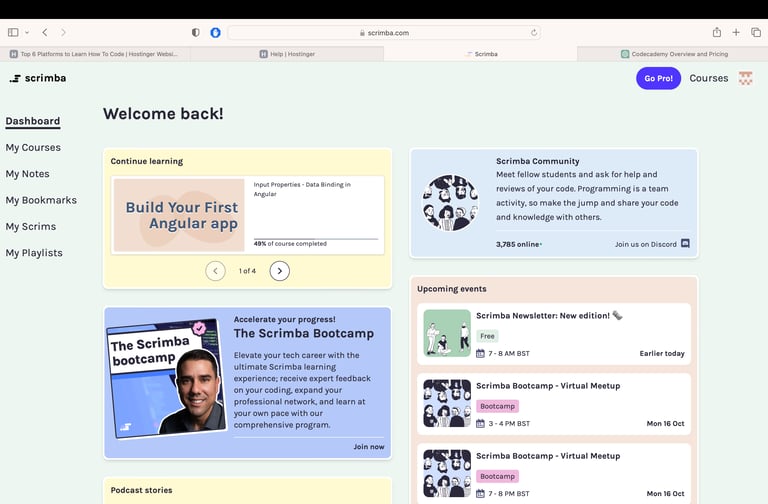
Task: Open the user avatar profile icon
Action: click(745, 78)
